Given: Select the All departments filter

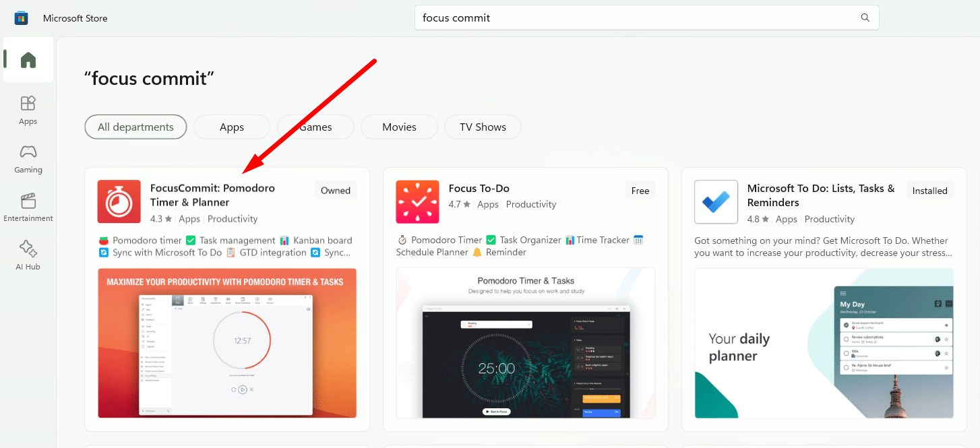Looking at the screenshot, I should tap(135, 127).
